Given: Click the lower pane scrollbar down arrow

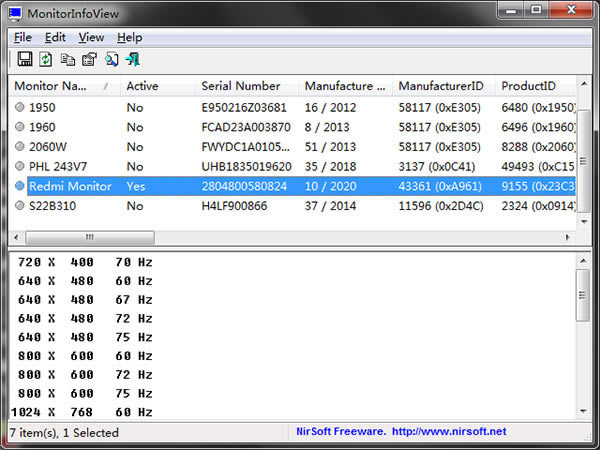Looking at the screenshot, I should pos(584,412).
